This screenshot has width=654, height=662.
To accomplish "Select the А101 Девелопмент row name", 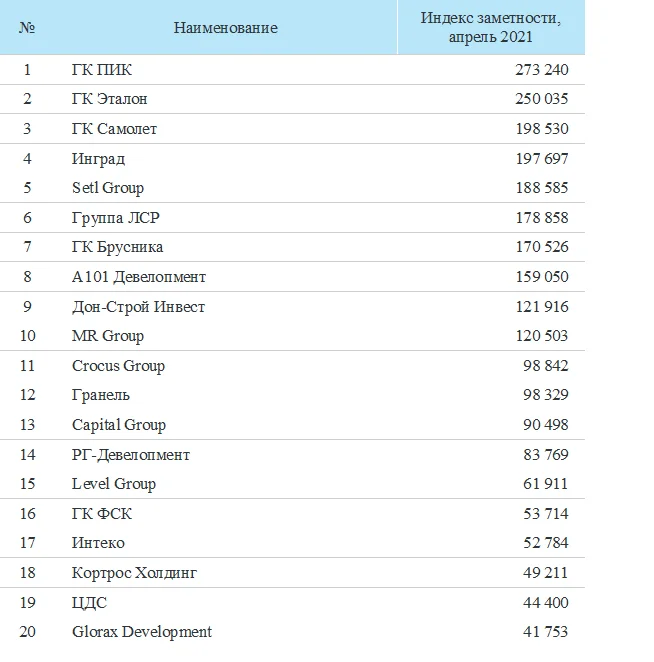I will [x=139, y=277].
